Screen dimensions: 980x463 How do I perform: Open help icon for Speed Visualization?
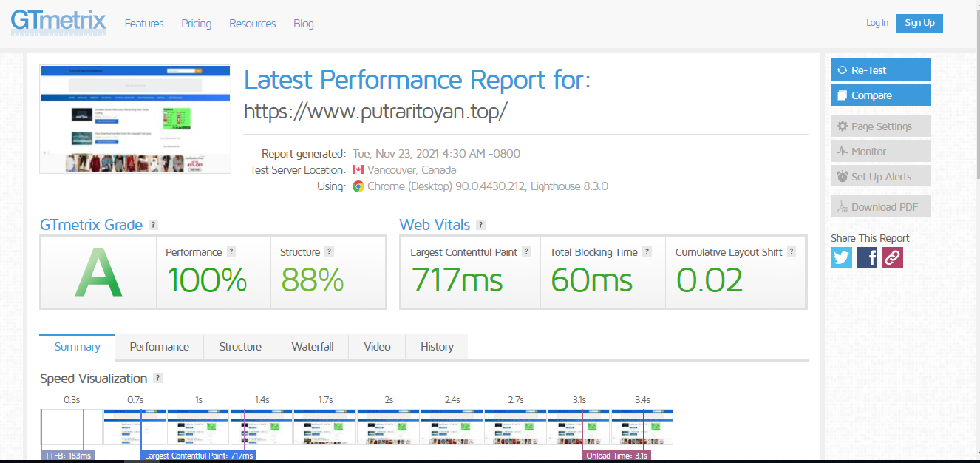pyautogui.click(x=157, y=378)
